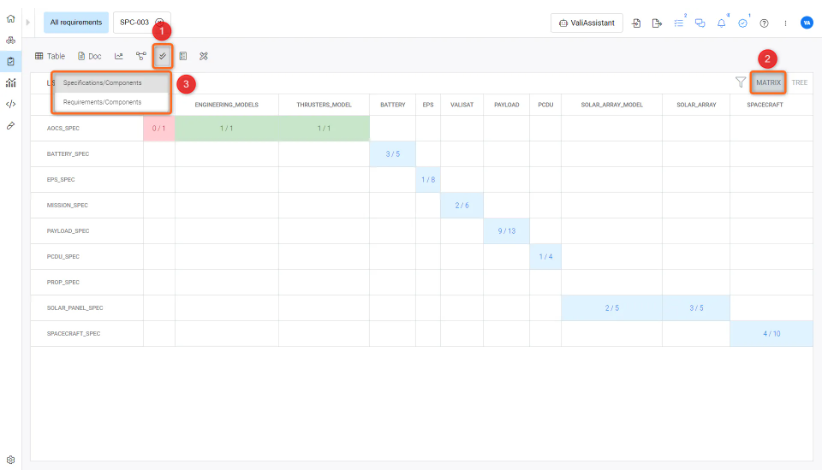Open the tasks list icon in header
This screenshot has width=827, height=475.
click(x=679, y=23)
